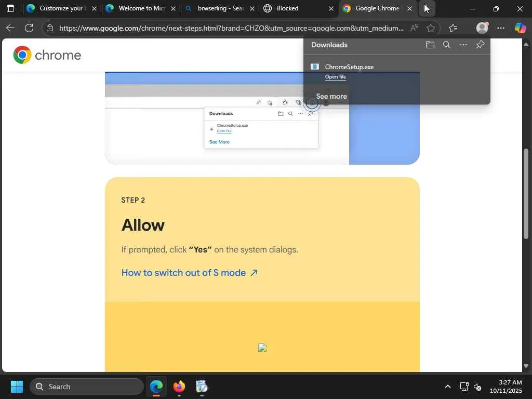Click See more in Downloads panel
532x399 pixels.
pos(331,96)
